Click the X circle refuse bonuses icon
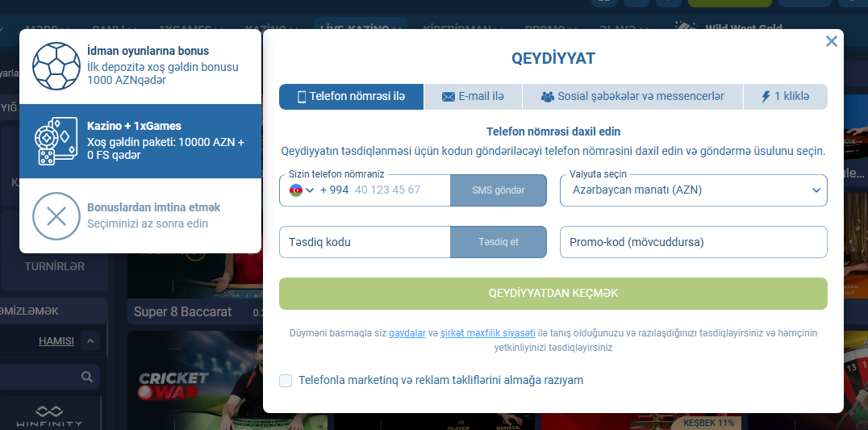Viewport: 868px width, 430px height. click(x=56, y=216)
